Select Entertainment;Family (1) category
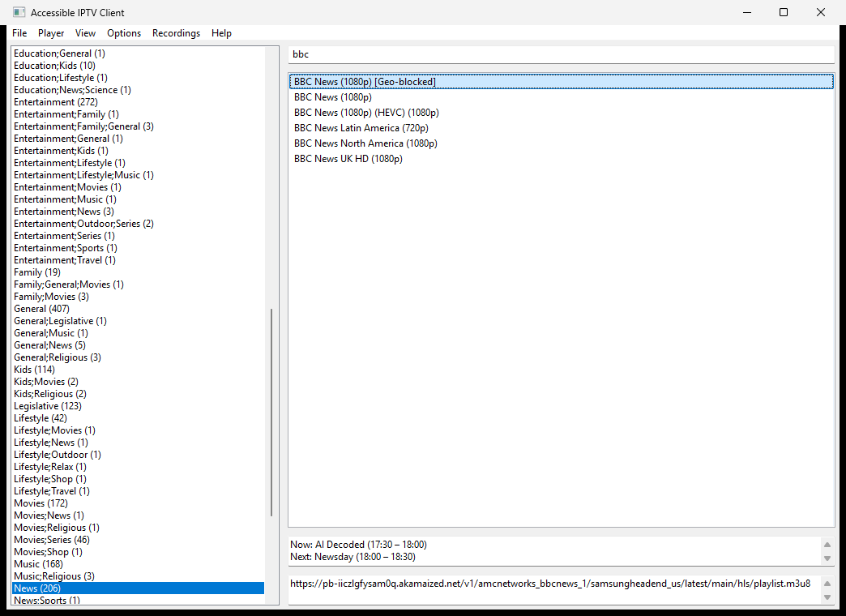 (138, 114)
